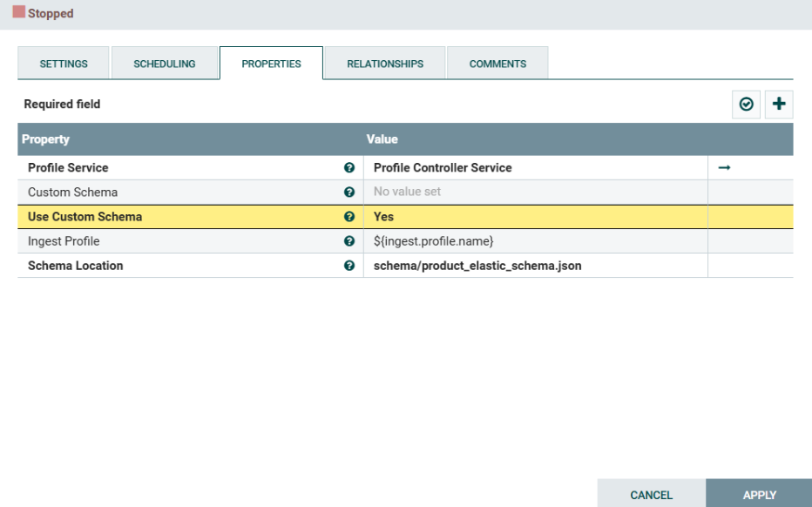Viewport: 812px width, 507px height.
Task: Click help icon beside Use Custom Schema
Action: [349, 217]
